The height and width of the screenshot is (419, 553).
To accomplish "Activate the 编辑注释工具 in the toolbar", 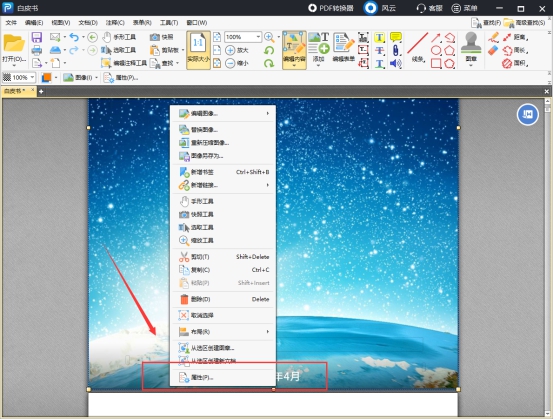I will (124, 63).
